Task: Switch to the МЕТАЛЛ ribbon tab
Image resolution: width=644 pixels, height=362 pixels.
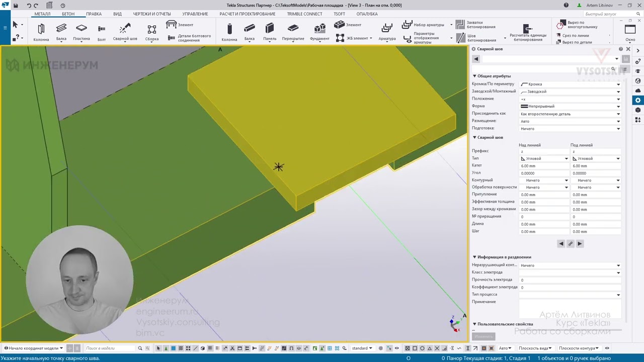Action: tap(42, 14)
